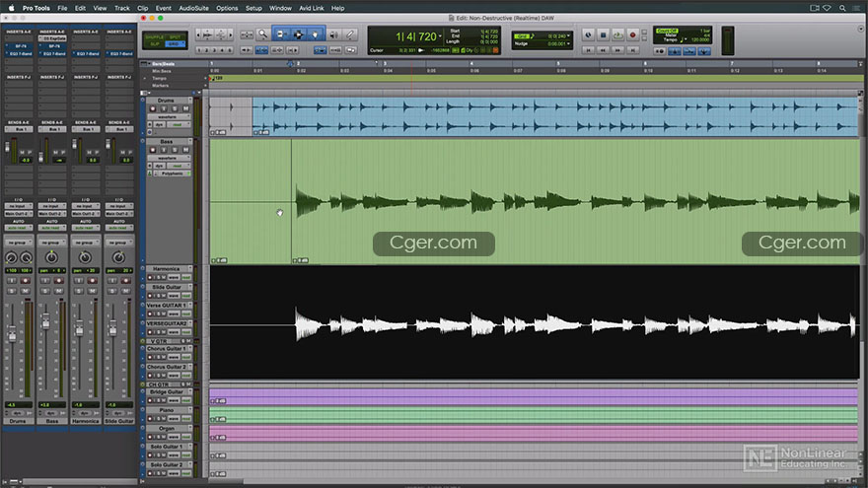
Task: Open Drums track view waveform selector
Action: click(169, 117)
